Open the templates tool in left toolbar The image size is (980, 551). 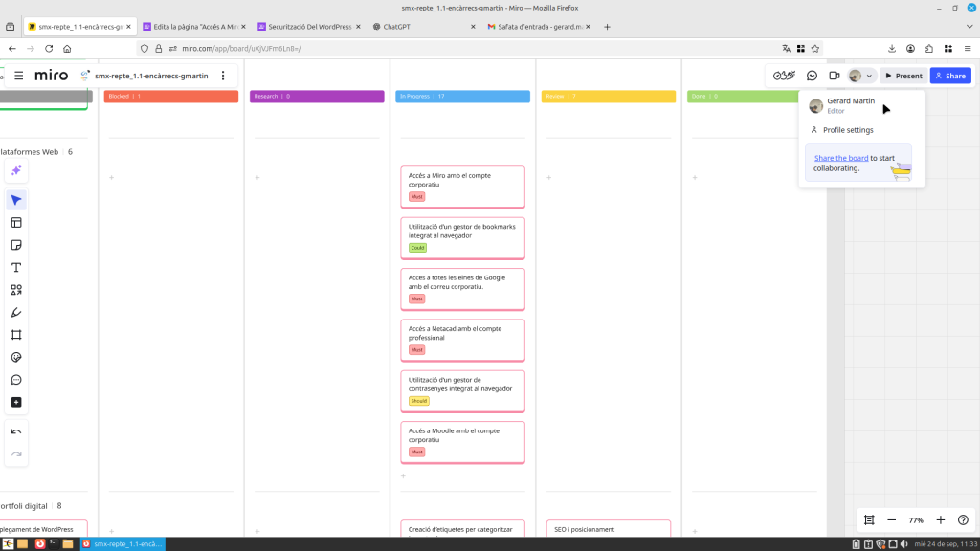pyautogui.click(x=16, y=223)
